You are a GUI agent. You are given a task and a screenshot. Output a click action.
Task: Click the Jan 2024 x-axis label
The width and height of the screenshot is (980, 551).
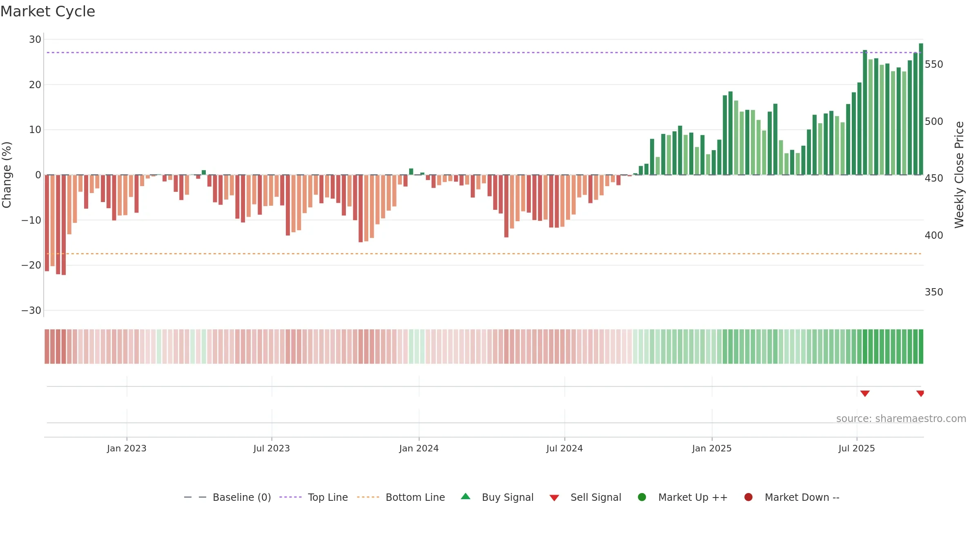[x=419, y=448]
